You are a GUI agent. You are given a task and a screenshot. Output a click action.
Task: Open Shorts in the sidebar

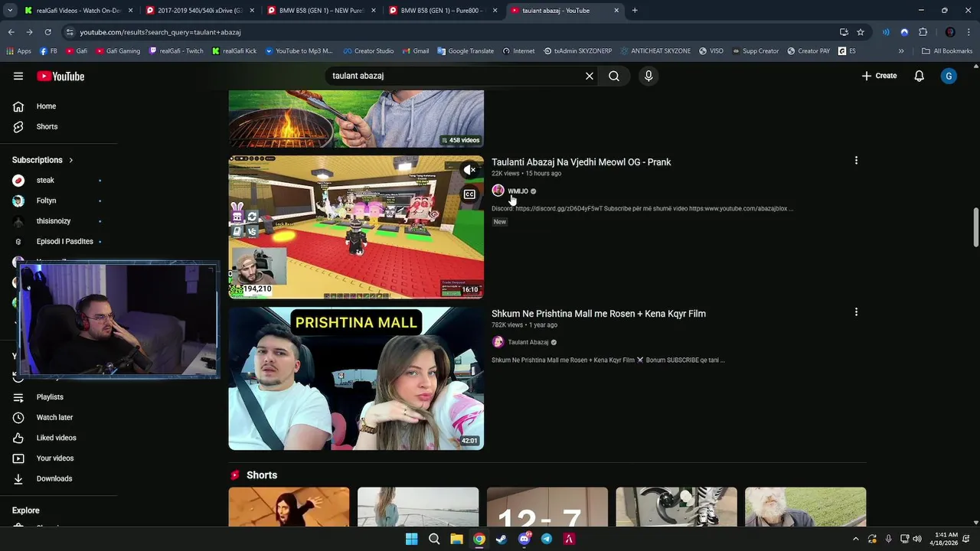point(47,126)
